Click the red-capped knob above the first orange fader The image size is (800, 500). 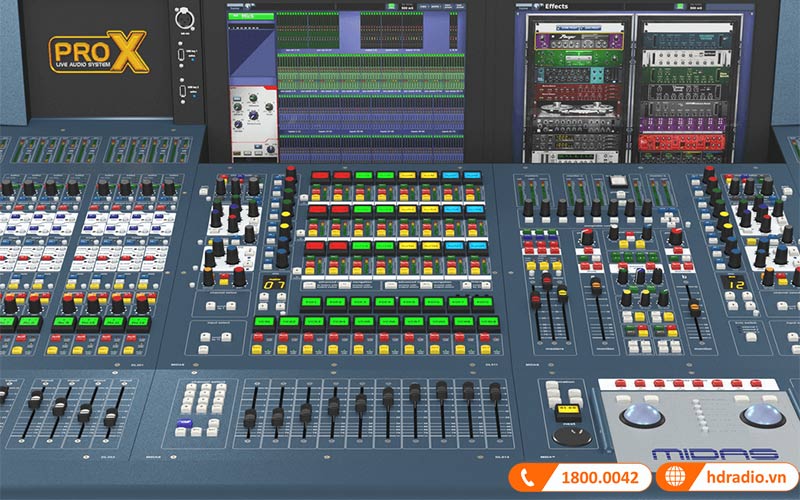(587, 236)
